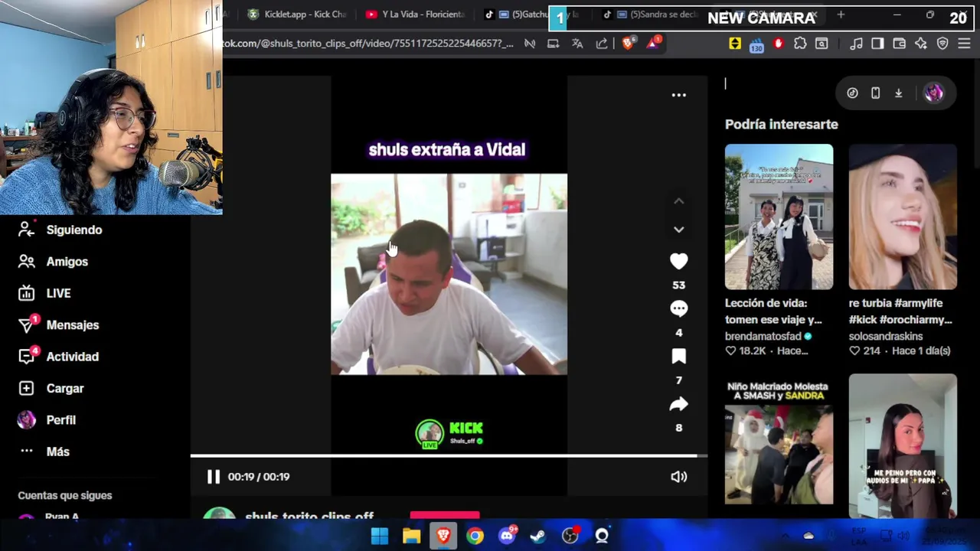Show hidden system tray icons chevron
The height and width of the screenshot is (551, 980).
click(x=786, y=536)
